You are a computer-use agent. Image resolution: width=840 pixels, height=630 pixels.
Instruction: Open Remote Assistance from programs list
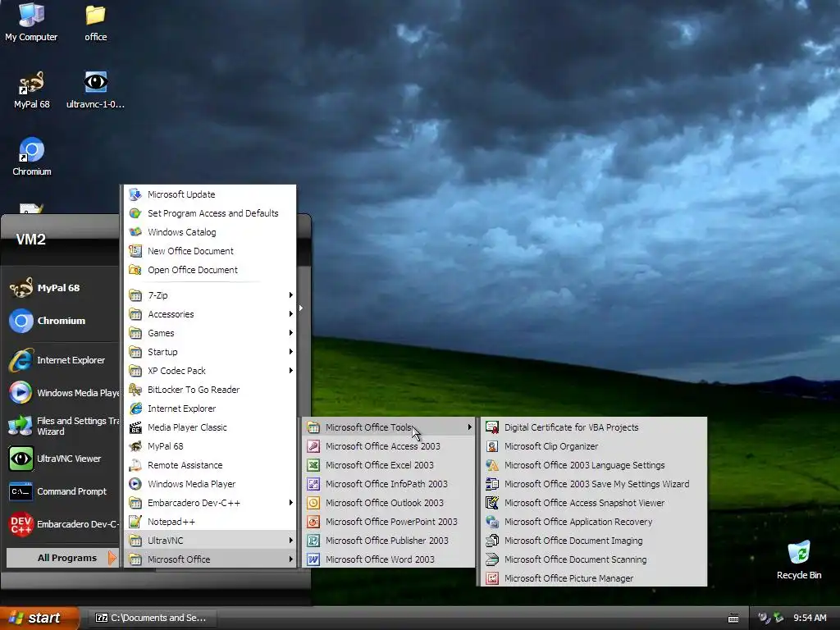(210, 465)
